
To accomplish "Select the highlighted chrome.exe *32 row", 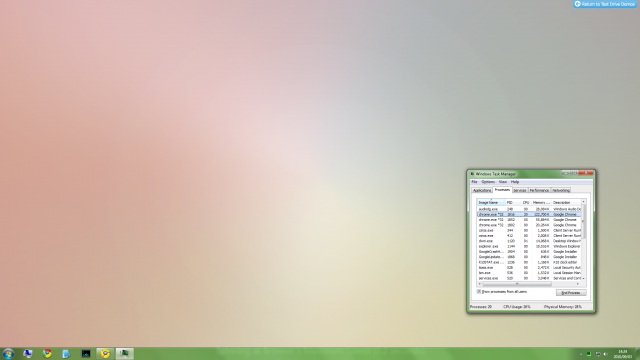I will click(529, 214).
